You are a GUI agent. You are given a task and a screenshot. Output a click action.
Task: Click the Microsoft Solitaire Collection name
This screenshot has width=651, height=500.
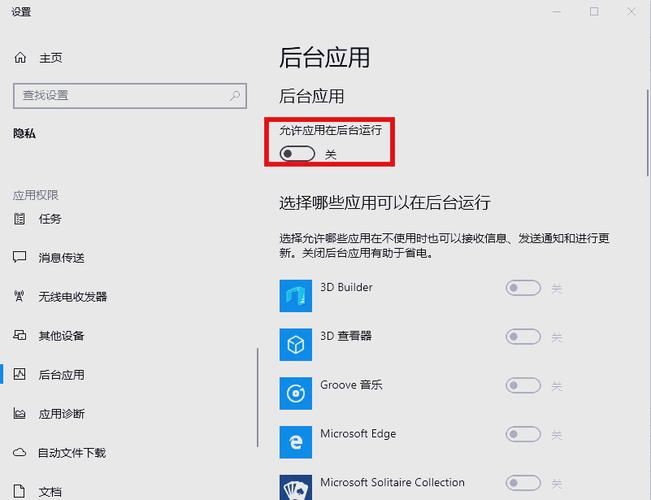392,482
